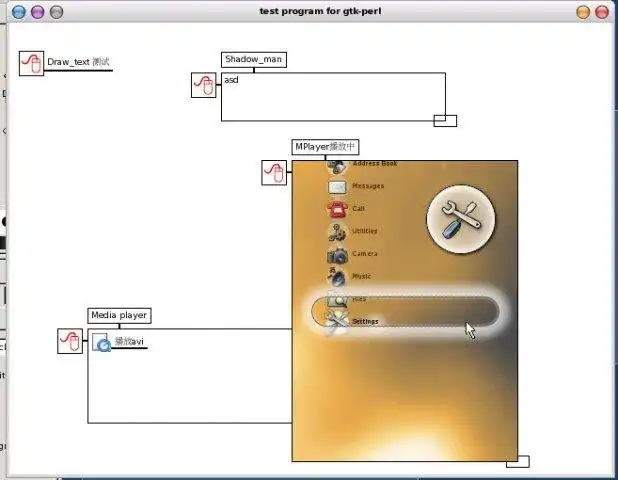Click the mouse icon beside the Shadow_man box
Viewport: 618px width, 480px height.
pos(204,85)
